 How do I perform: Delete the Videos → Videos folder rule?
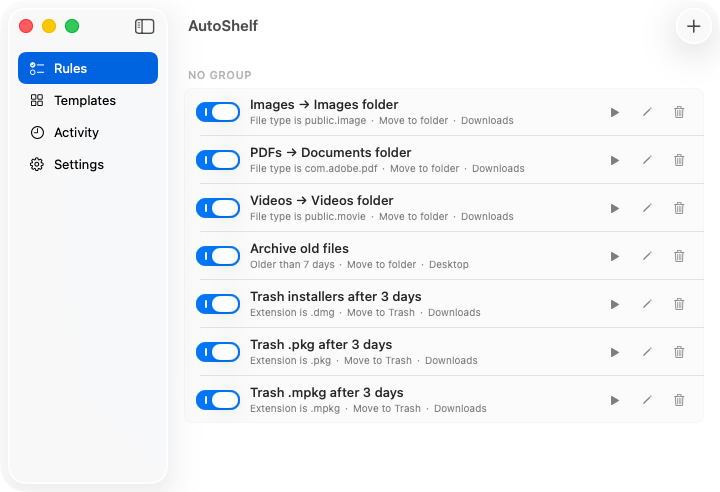click(x=679, y=208)
